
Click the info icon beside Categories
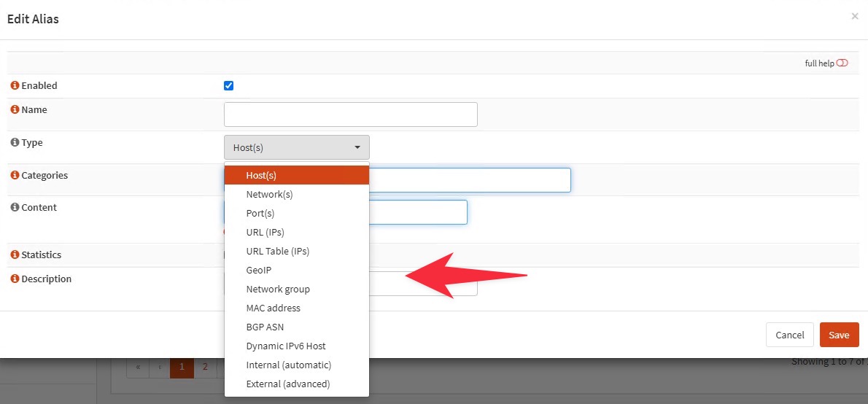[x=15, y=175]
